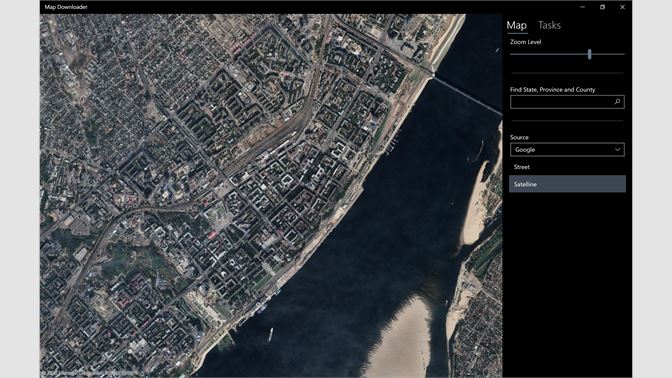672x378 pixels.
Task: Switch to the Map tab
Action: pos(516,25)
